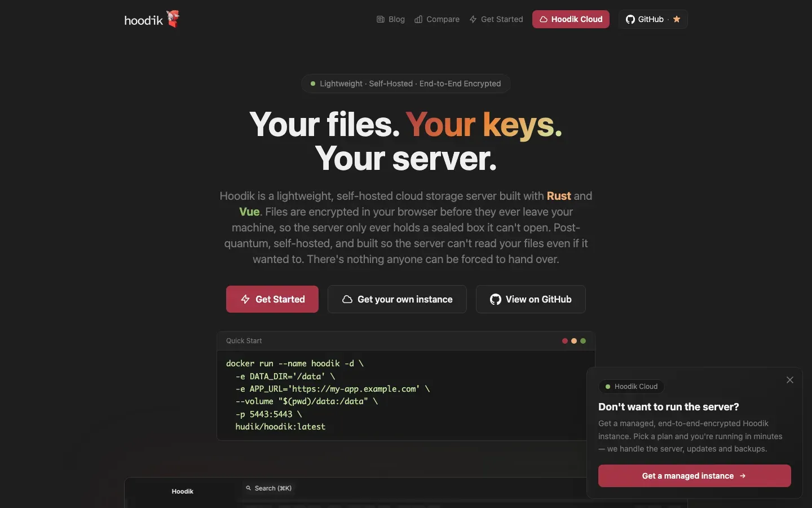The width and height of the screenshot is (812, 508).
Task: Open Get Started in the top navigation
Action: (496, 19)
